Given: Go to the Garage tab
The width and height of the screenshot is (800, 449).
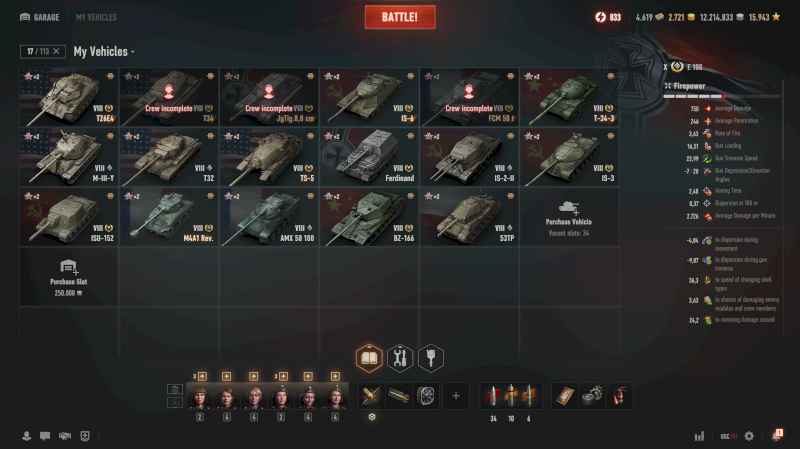Looking at the screenshot, I should [39, 17].
